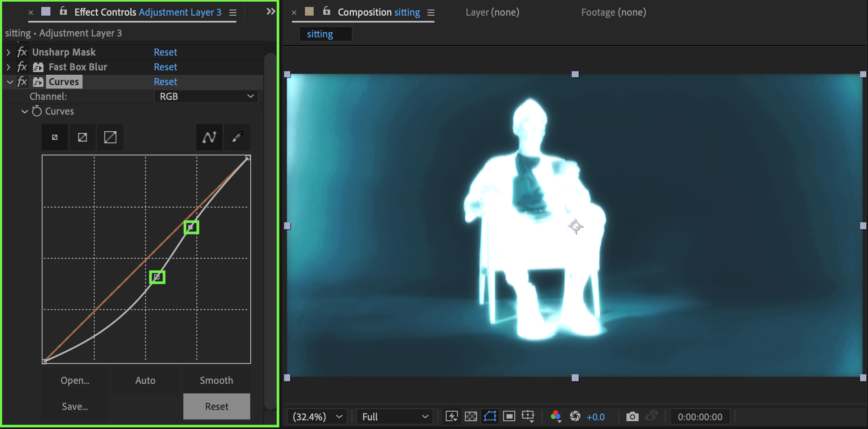Screen dimensions: 868x429
Task: Select the small curve graph size button
Action: pos(55,137)
